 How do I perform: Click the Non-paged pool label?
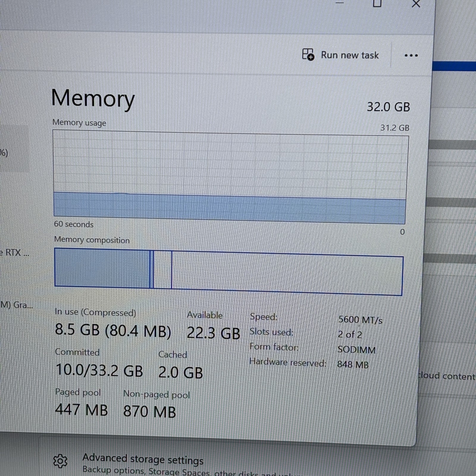[156, 394]
